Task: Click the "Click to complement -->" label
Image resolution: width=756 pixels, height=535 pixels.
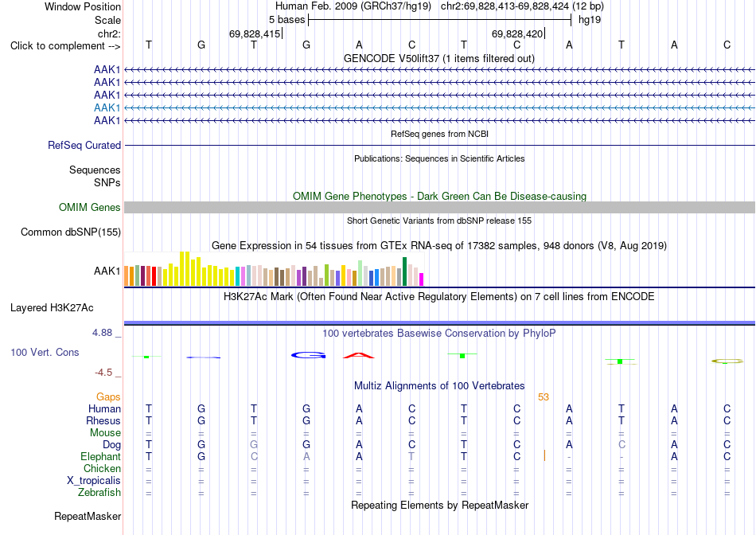Action: [65, 46]
